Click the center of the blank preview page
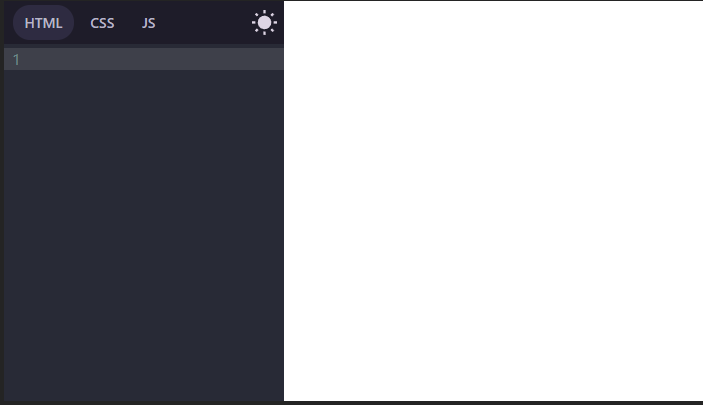Image resolution: width=703 pixels, height=405 pixels. coord(493,201)
